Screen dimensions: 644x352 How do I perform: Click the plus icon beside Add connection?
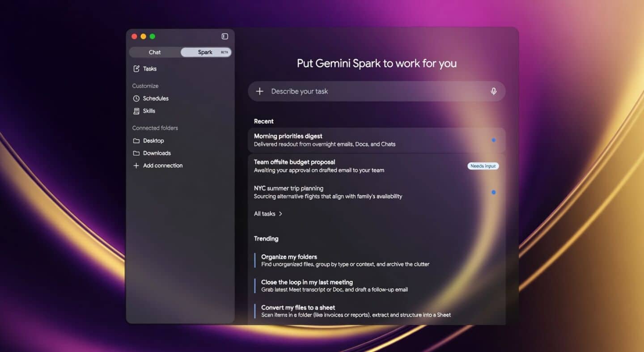point(136,165)
